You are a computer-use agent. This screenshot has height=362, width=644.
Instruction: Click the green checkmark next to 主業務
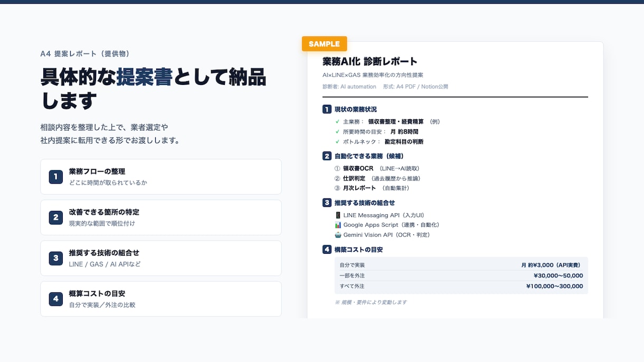pyautogui.click(x=337, y=121)
